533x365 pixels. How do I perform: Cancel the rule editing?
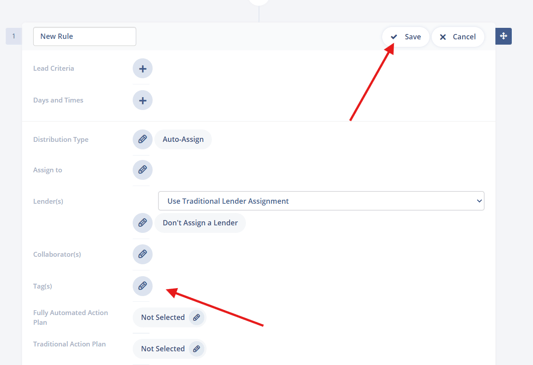pos(458,37)
